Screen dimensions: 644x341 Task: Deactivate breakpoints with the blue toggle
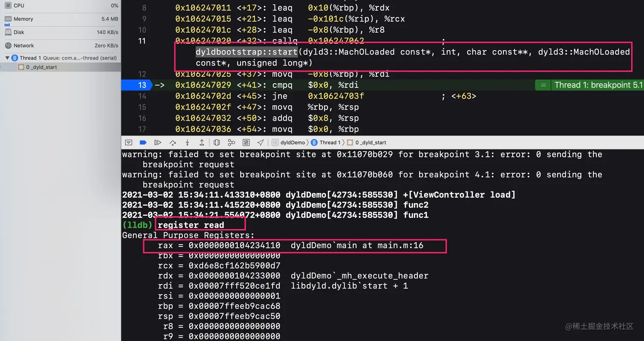143,142
